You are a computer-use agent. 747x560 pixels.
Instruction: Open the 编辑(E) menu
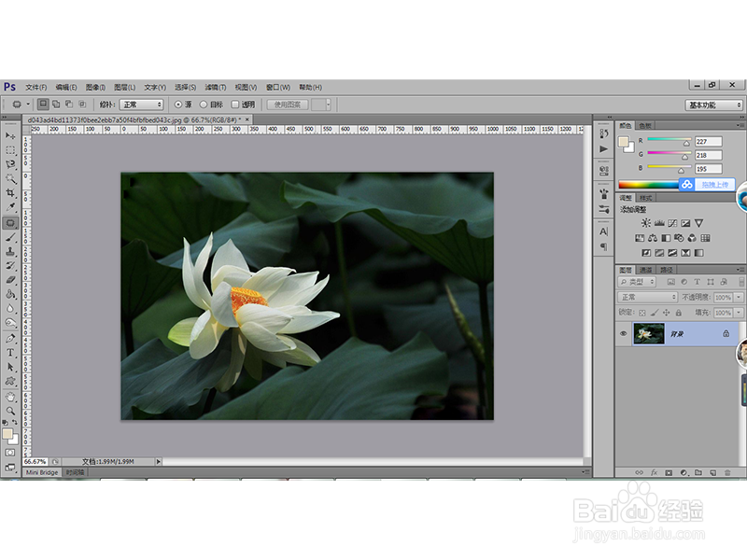(65, 87)
